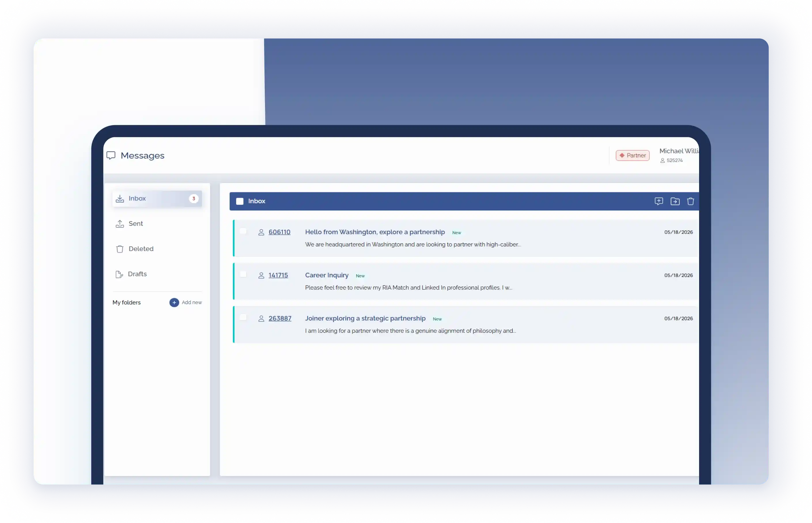The width and height of the screenshot is (812, 523).
Task: Open the Inbox folder in sidebar
Action: pos(157,199)
